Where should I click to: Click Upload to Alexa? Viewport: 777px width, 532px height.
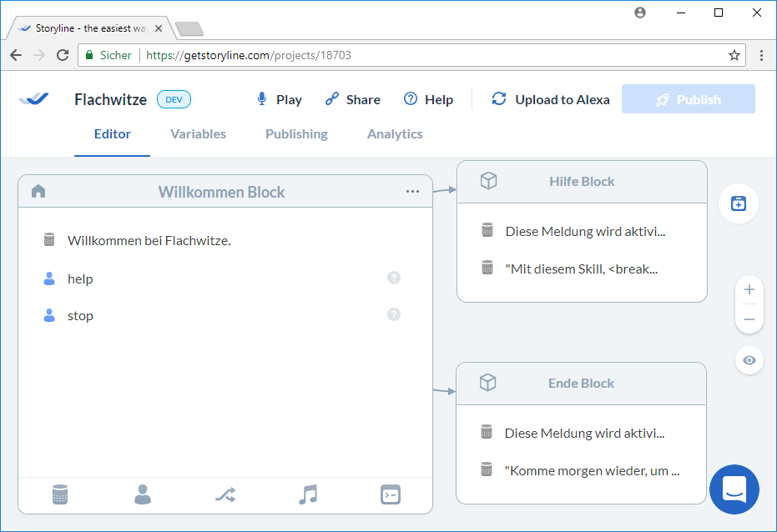pos(551,99)
